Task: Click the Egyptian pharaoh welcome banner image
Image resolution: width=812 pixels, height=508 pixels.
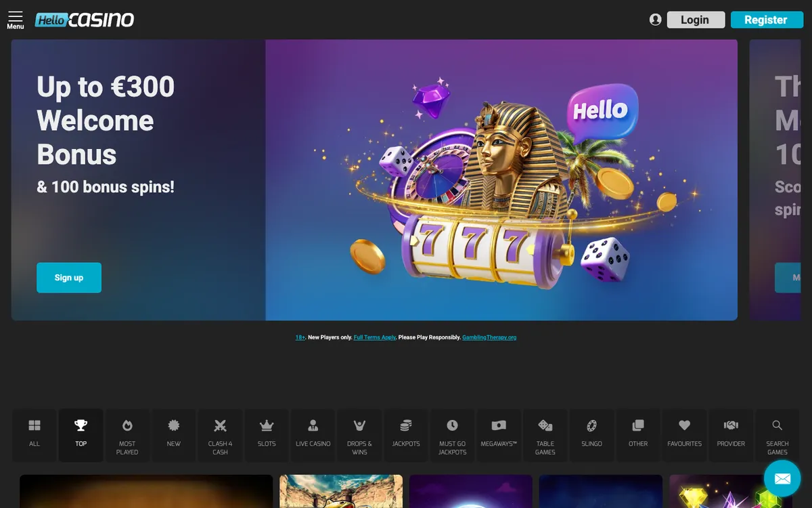Action: click(x=501, y=179)
